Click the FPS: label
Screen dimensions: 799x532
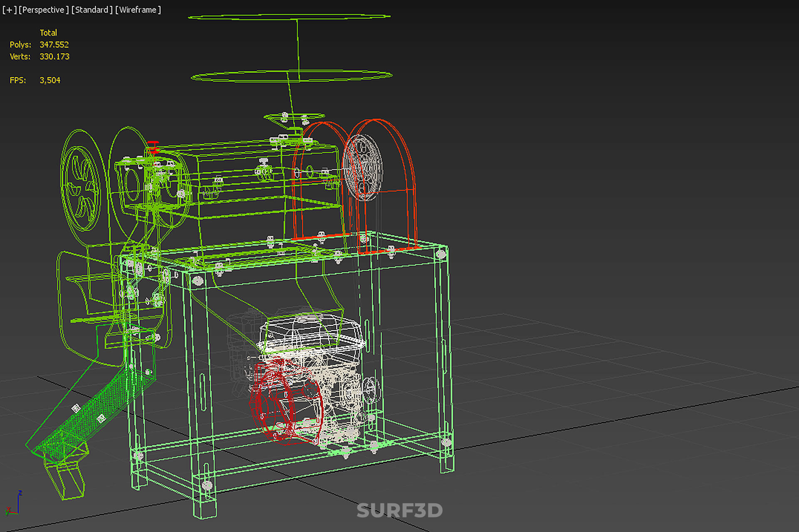[x=18, y=80]
